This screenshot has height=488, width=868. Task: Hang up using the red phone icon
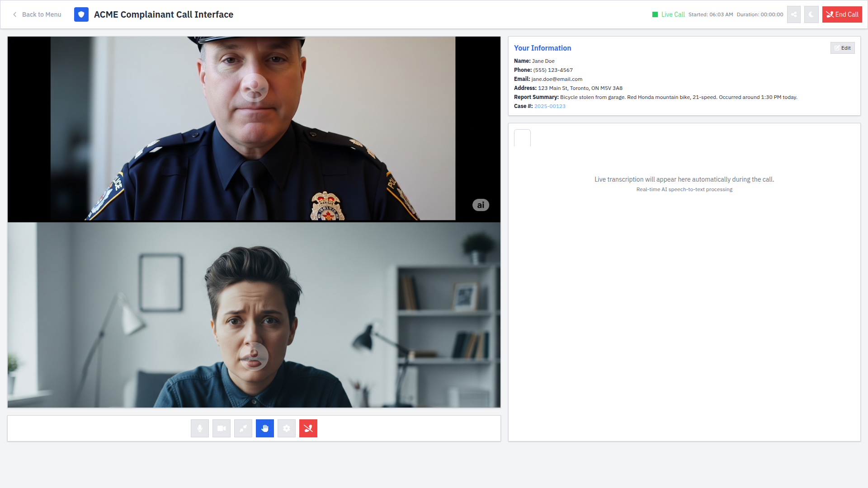click(308, 428)
